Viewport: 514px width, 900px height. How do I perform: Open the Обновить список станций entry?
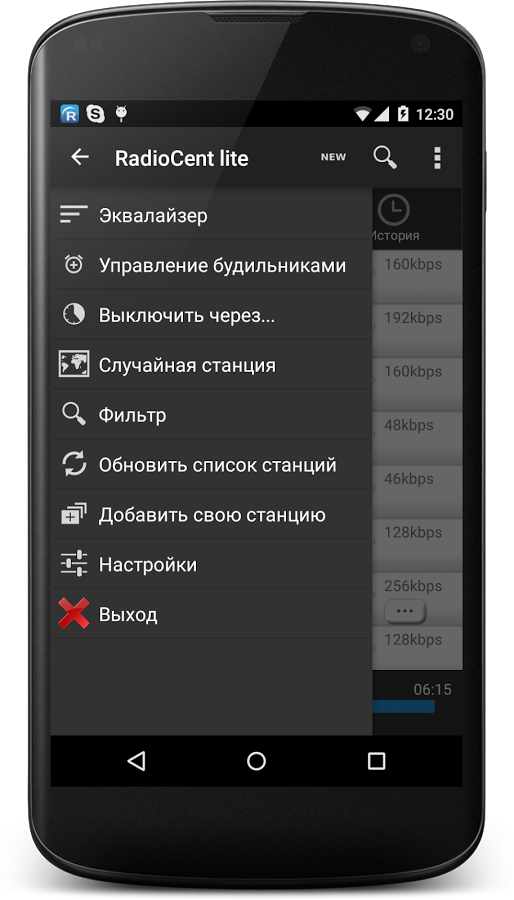pos(211,464)
